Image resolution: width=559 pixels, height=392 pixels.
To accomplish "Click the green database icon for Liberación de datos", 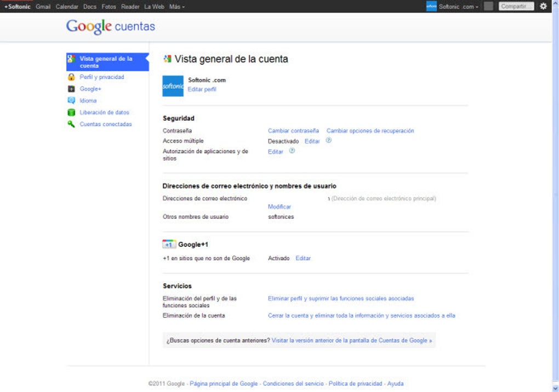I will pos(71,112).
